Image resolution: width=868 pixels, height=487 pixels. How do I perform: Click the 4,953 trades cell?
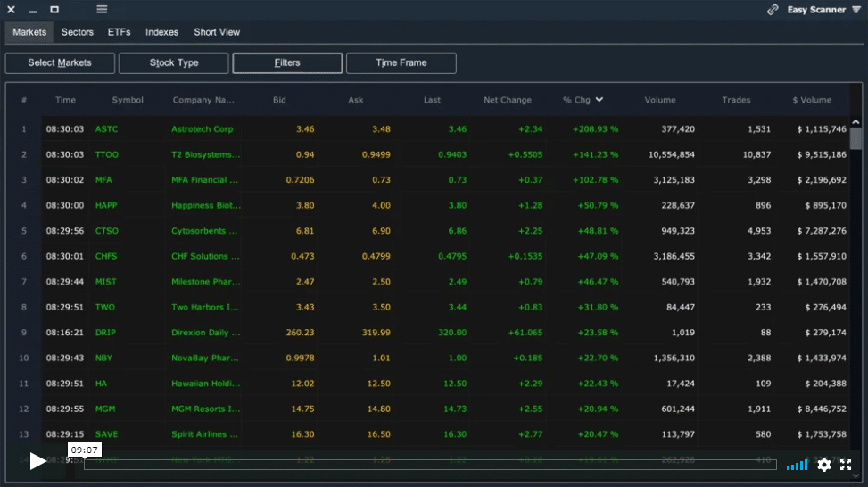tap(759, 231)
